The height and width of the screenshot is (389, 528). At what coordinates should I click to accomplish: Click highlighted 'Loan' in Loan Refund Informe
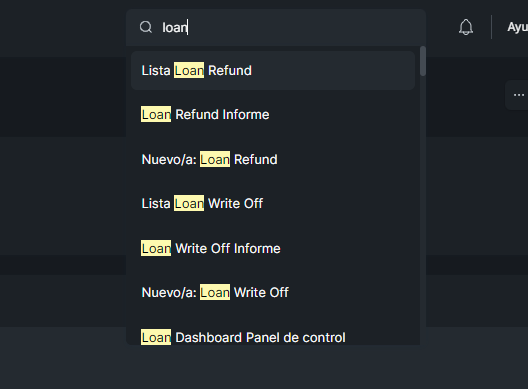point(156,115)
